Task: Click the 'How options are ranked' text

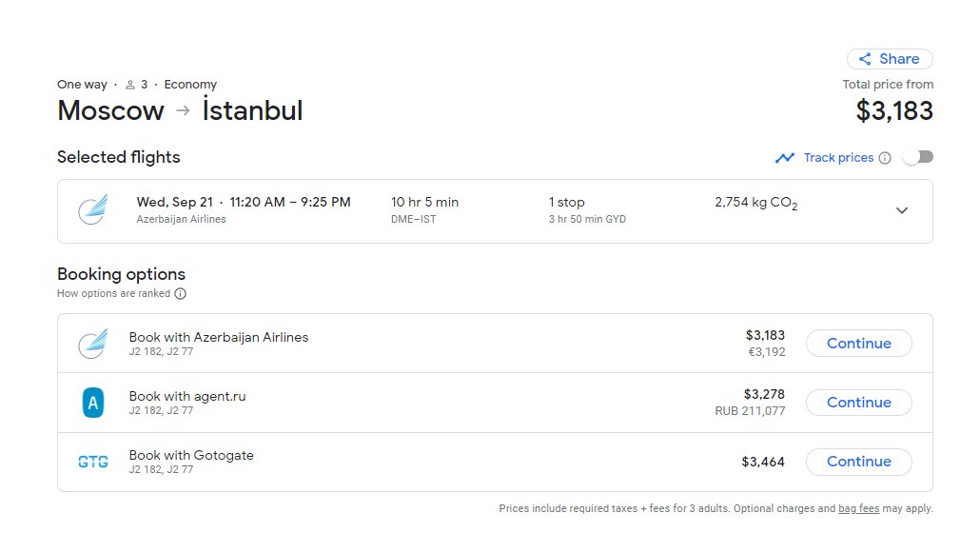Action: click(113, 294)
